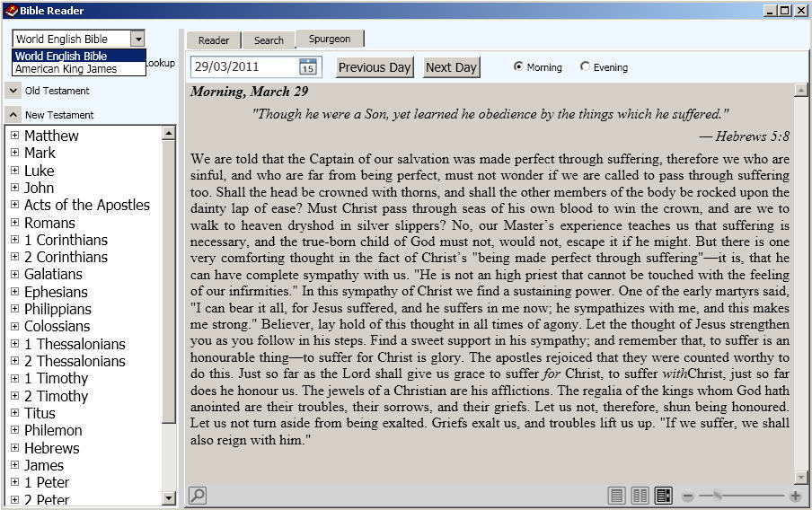Select the Spurgeon tab
Screen dimensions: 812x510
click(x=330, y=39)
